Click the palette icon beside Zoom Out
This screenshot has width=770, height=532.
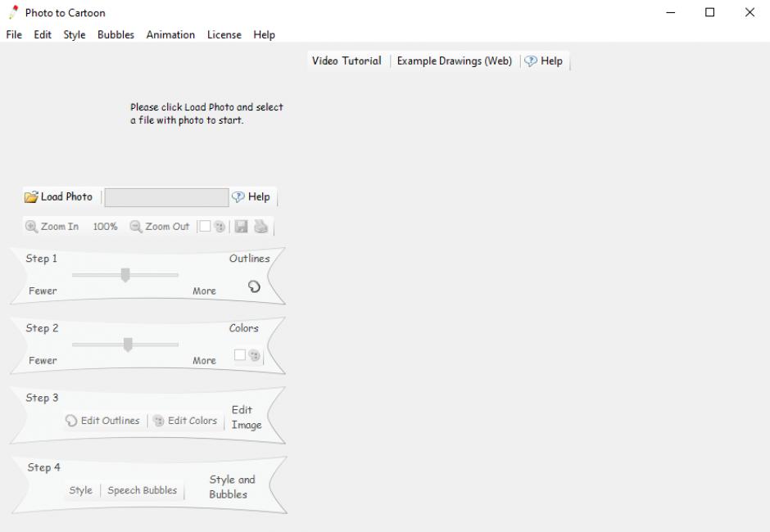(x=220, y=226)
